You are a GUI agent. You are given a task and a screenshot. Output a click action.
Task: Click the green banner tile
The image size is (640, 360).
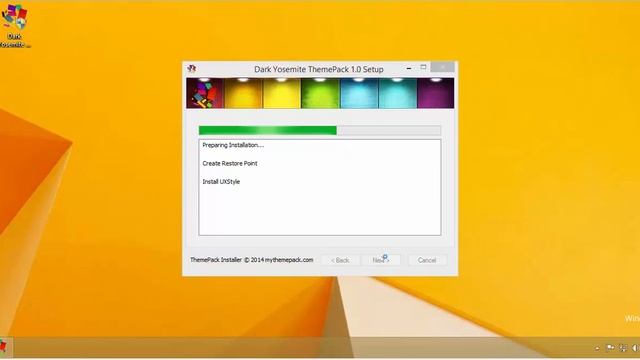tap(320, 93)
